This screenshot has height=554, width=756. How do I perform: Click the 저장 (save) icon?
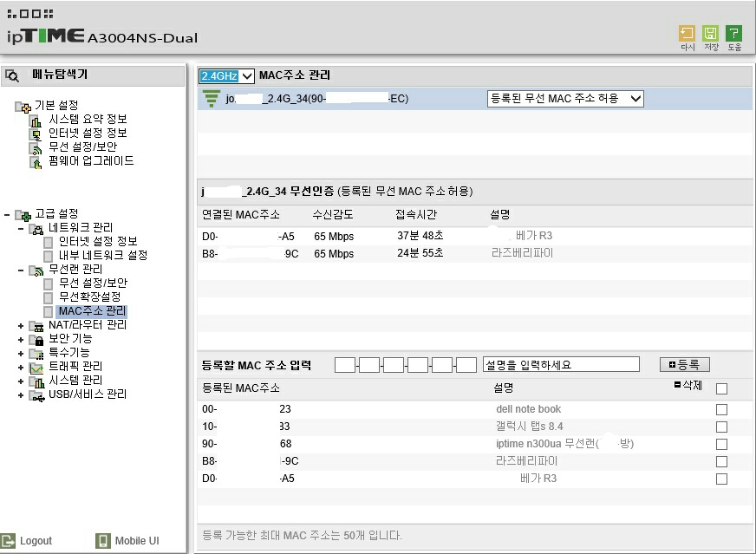(710, 33)
